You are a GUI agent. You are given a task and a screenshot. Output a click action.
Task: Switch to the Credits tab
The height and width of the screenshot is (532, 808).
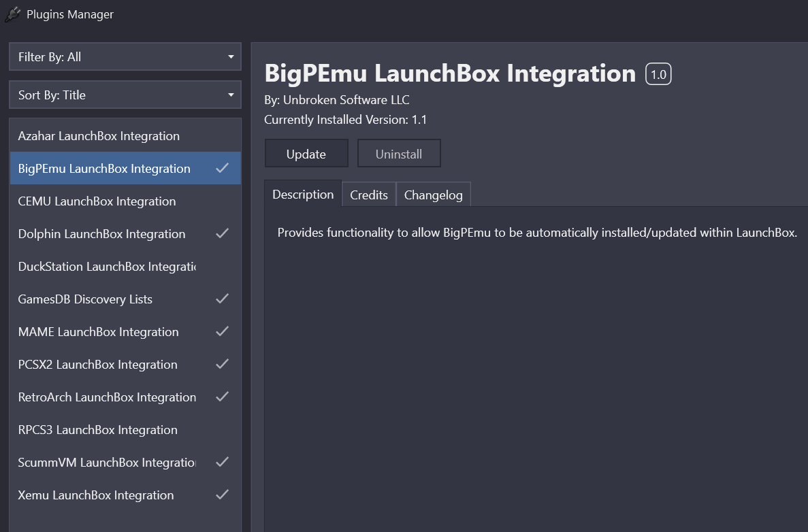pos(369,195)
